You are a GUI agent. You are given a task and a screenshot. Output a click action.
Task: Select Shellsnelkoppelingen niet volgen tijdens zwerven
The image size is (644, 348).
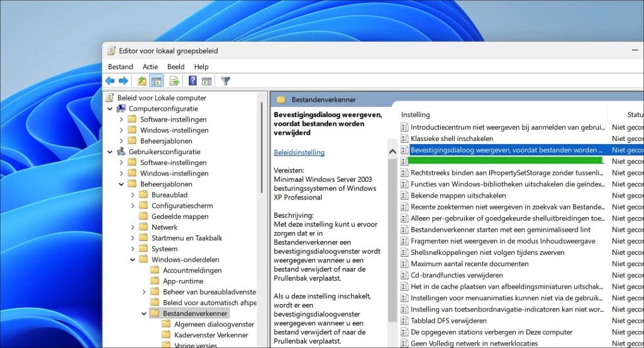pyautogui.click(x=487, y=252)
